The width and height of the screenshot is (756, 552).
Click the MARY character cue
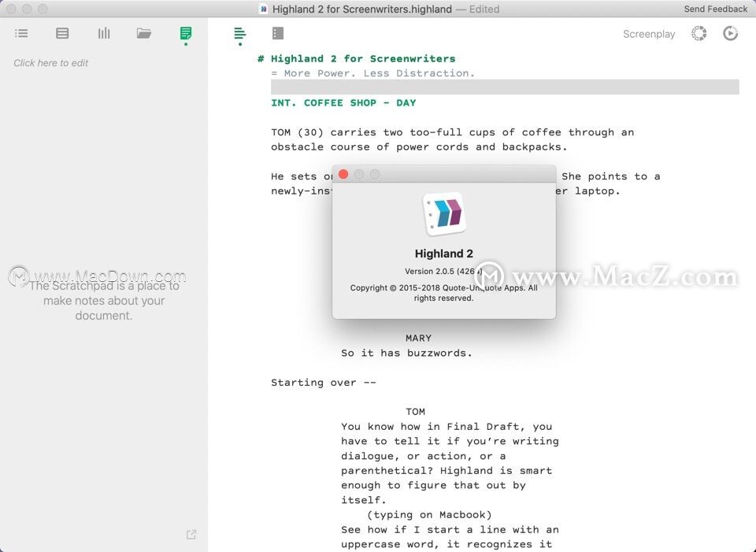coord(418,338)
